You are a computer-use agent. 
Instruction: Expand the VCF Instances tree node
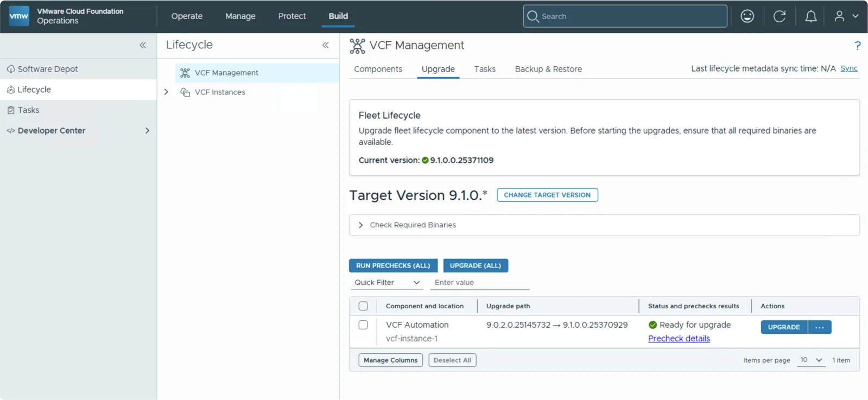[166, 92]
